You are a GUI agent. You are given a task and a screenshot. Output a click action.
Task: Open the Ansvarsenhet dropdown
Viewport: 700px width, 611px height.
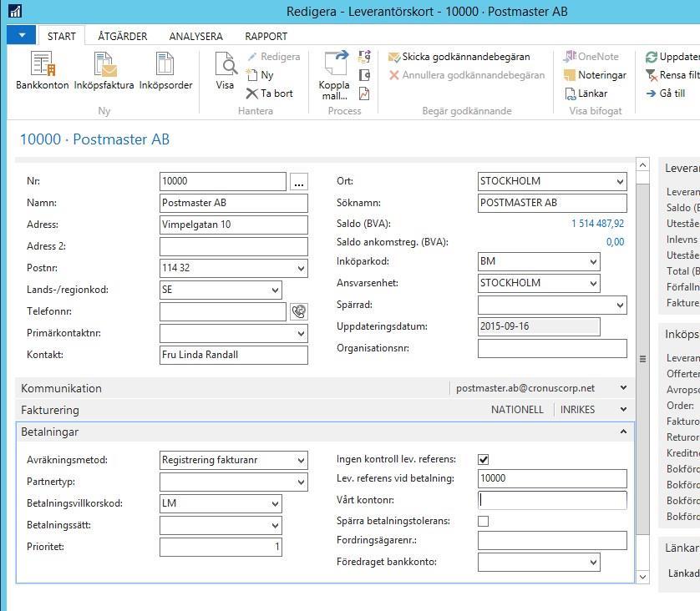pos(593,283)
